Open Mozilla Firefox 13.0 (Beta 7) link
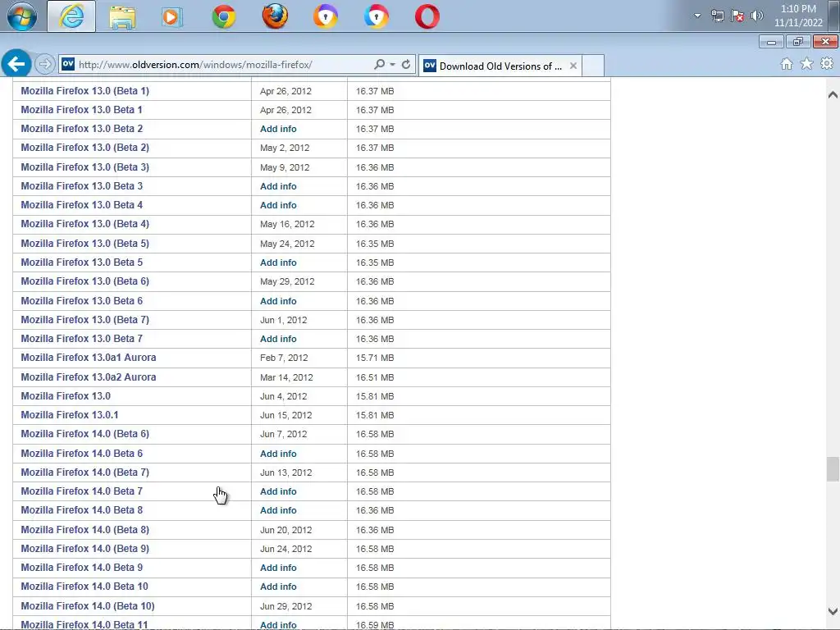Viewport: 840px width, 630px height. (84, 319)
